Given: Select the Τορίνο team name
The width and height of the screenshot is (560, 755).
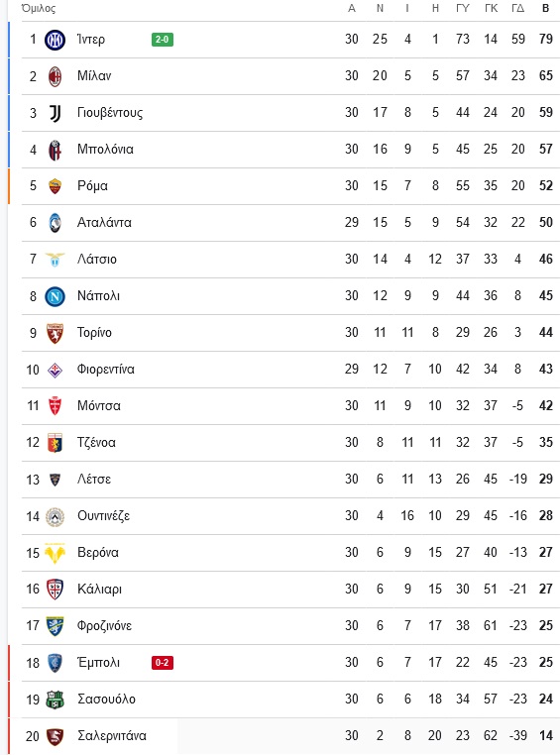Looking at the screenshot, I should click(94, 333).
